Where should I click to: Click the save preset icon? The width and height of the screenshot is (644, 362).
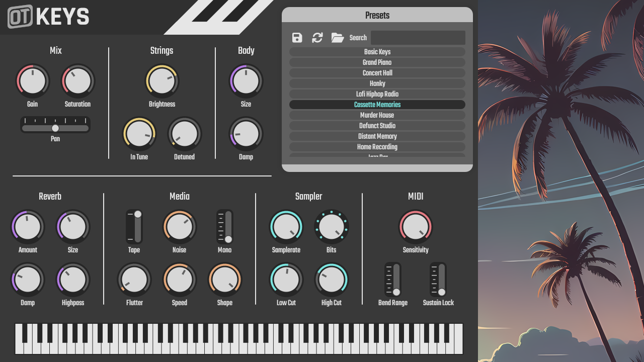[x=297, y=37]
